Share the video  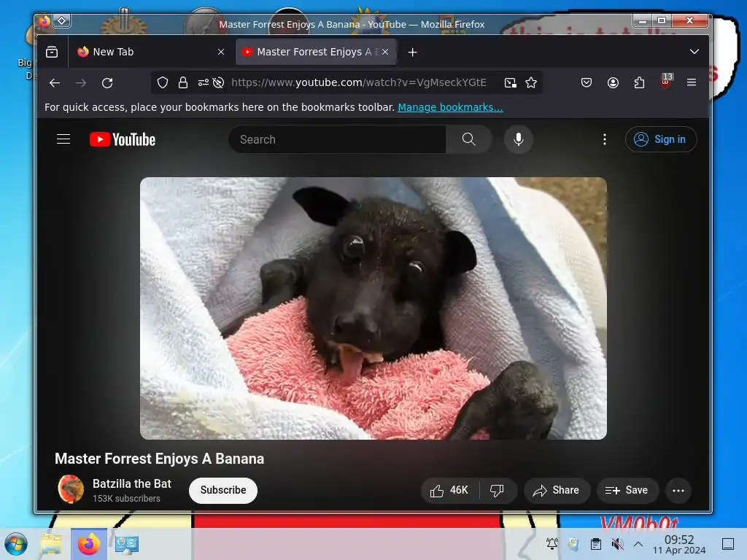pos(557,491)
